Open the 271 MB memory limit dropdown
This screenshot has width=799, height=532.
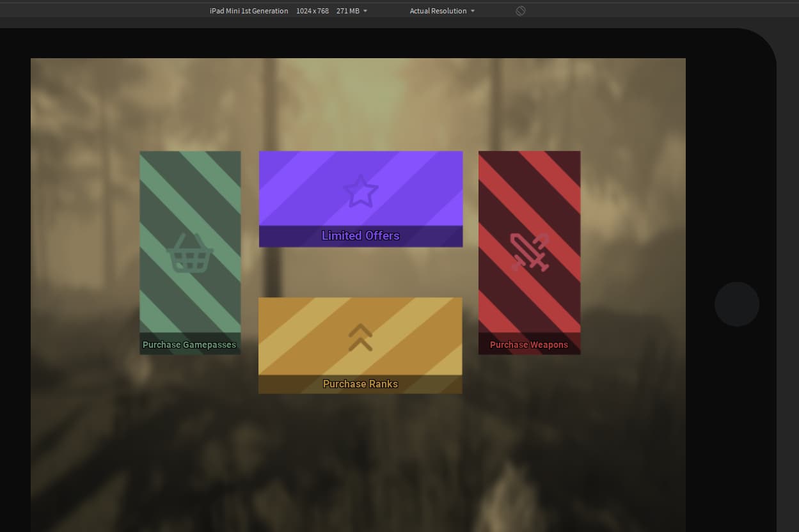tap(351, 11)
